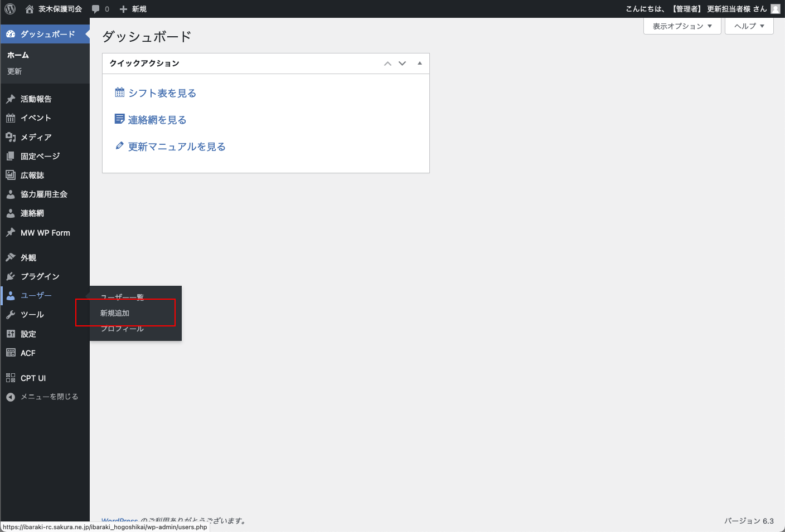Click the home icon for 茨木保護司会

click(x=30, y=9)
